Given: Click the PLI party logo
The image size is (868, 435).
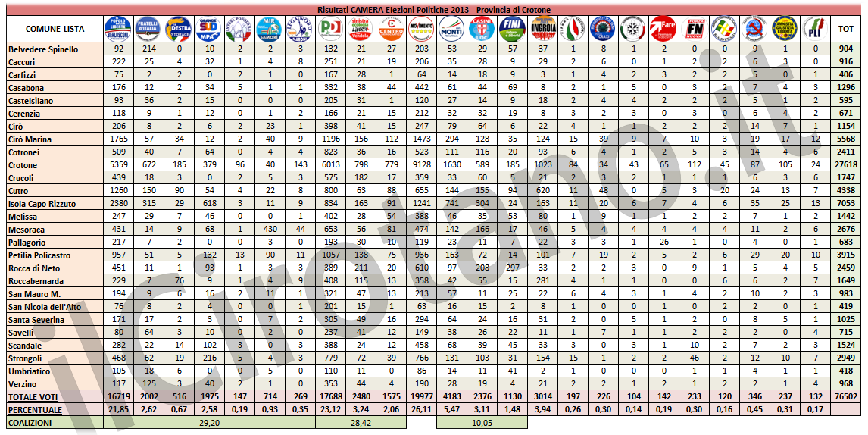Looking at the screenshot, I should point(814,28).
